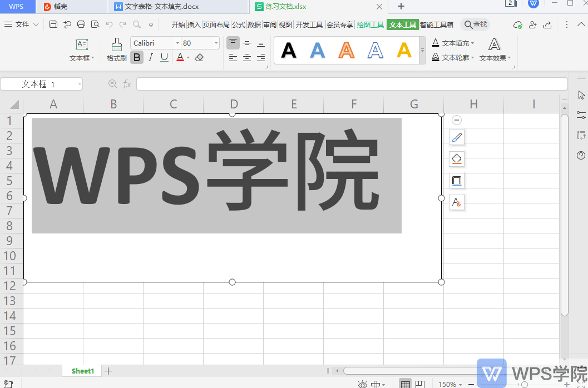Open the sidebar help icon
The width and height of the screenshot is (588, 388).
coord(581,155)
